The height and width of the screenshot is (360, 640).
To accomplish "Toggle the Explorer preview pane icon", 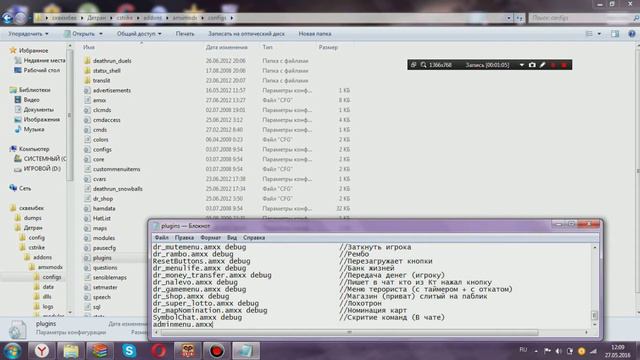I will click(615, 34).
